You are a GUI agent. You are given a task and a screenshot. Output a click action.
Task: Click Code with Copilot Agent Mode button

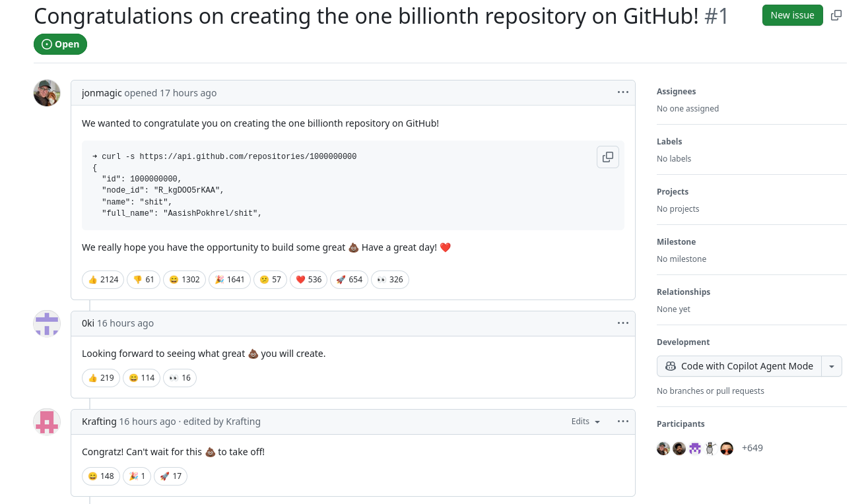click(x=739, y=366)
